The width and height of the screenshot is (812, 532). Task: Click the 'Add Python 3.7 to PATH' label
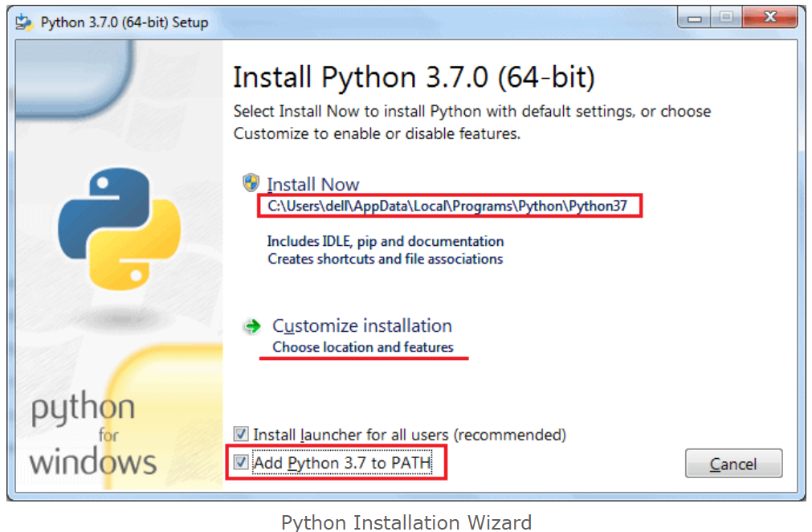pos(342,463)
